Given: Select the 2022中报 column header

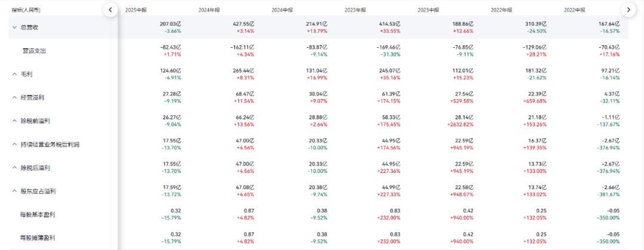Looking at the screenshot, I should (575, 10).
